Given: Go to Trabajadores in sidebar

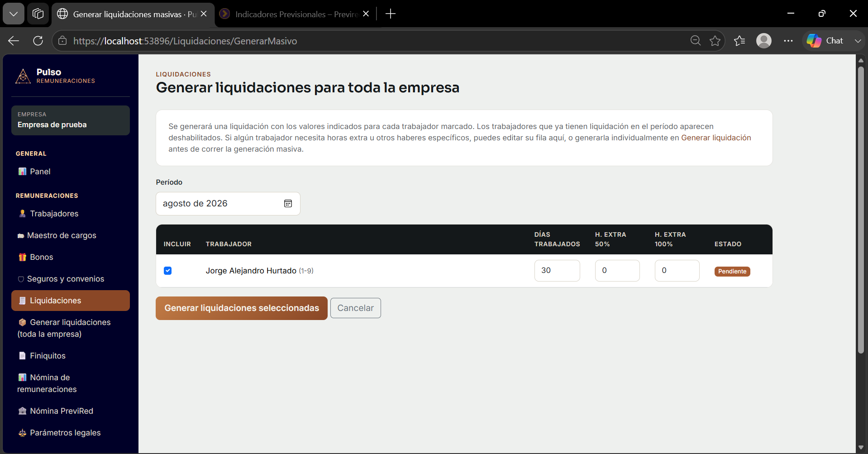Looking at the screenshot, I should point(71,214).
